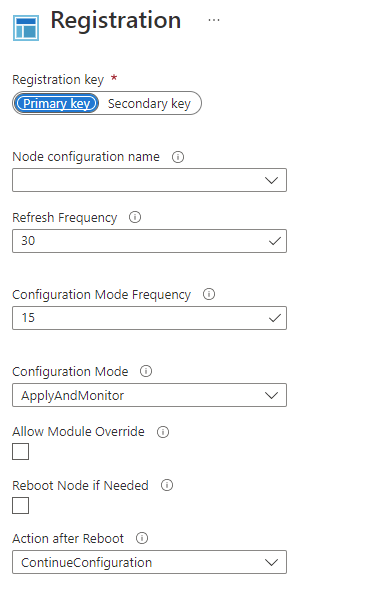Image resolution: width=387 pixels, height=599 pixels.
Task: Open Configuration Mode ApplyAndMonitor dropdown
Action: [149, 395]
